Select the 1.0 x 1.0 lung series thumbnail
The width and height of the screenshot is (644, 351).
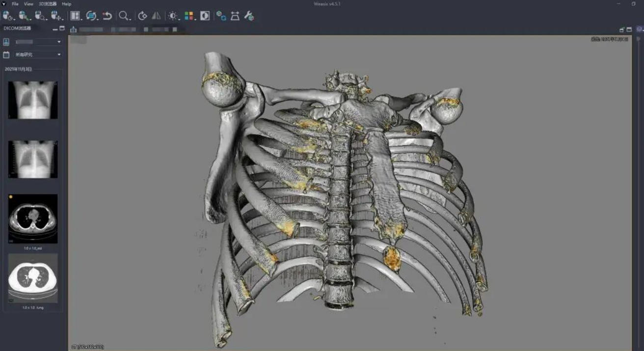point(33,278)
